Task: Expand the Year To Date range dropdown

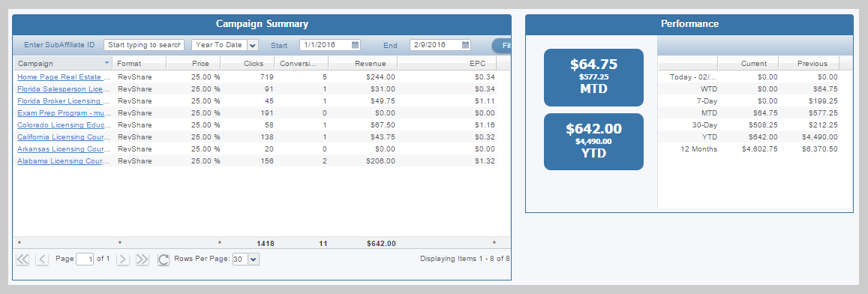Action: [x=253, y=46]
